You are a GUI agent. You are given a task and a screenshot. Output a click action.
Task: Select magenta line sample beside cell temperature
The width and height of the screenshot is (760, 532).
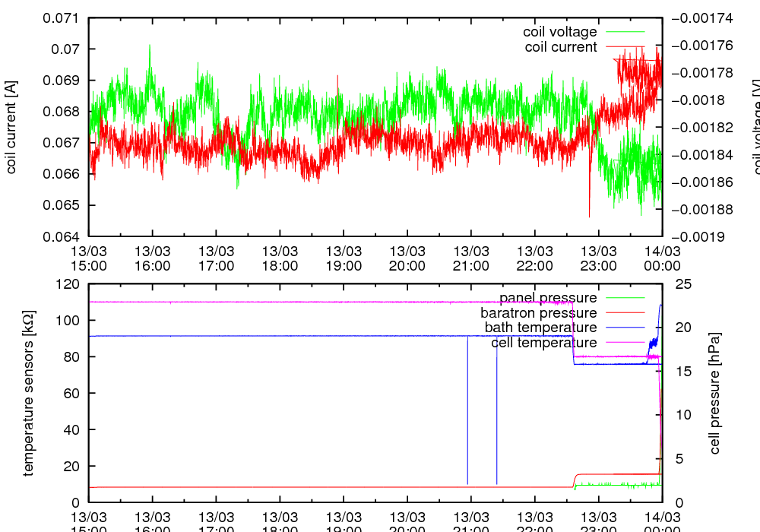[x=625, y=343]
